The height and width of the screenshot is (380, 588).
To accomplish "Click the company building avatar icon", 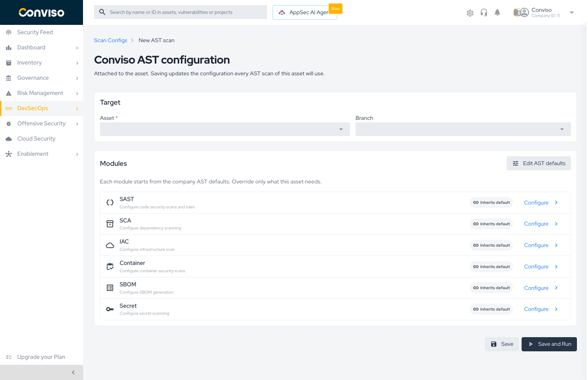I will (517, 13).
